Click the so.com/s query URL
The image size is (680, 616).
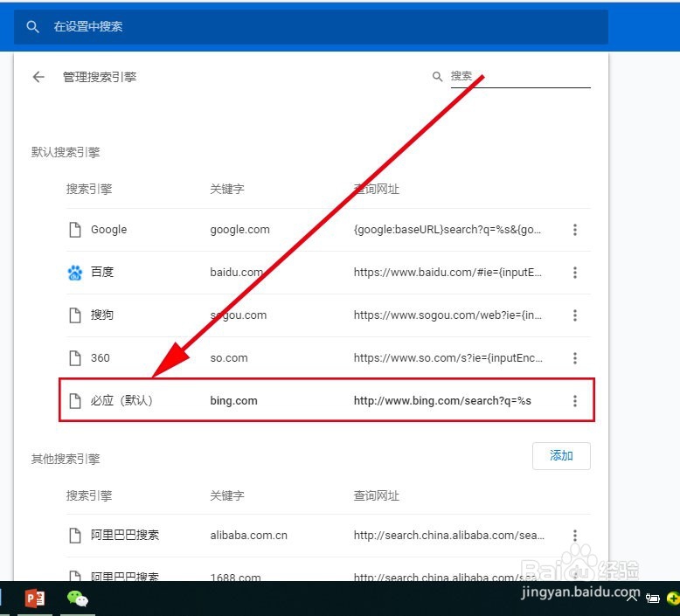point(448,358)
